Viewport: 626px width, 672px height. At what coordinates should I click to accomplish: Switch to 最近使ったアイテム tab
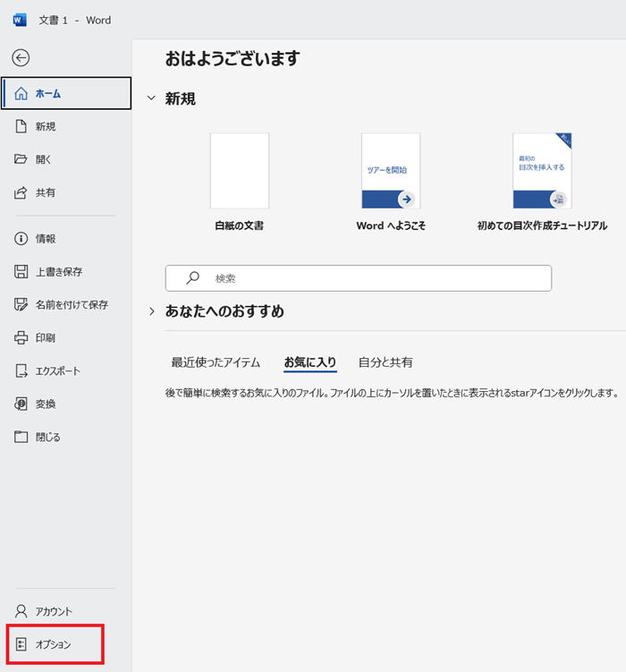pyautogui.click(x=216, y=362)
